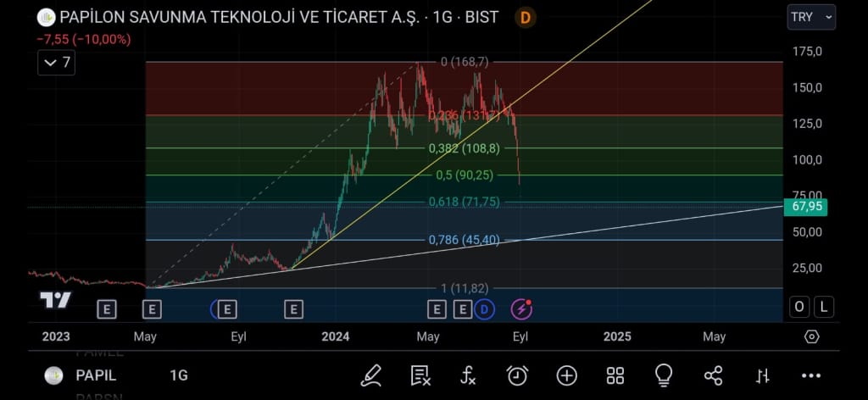Open the notes list icon
The height and width of the screenshot is (400, 868).
420,375
